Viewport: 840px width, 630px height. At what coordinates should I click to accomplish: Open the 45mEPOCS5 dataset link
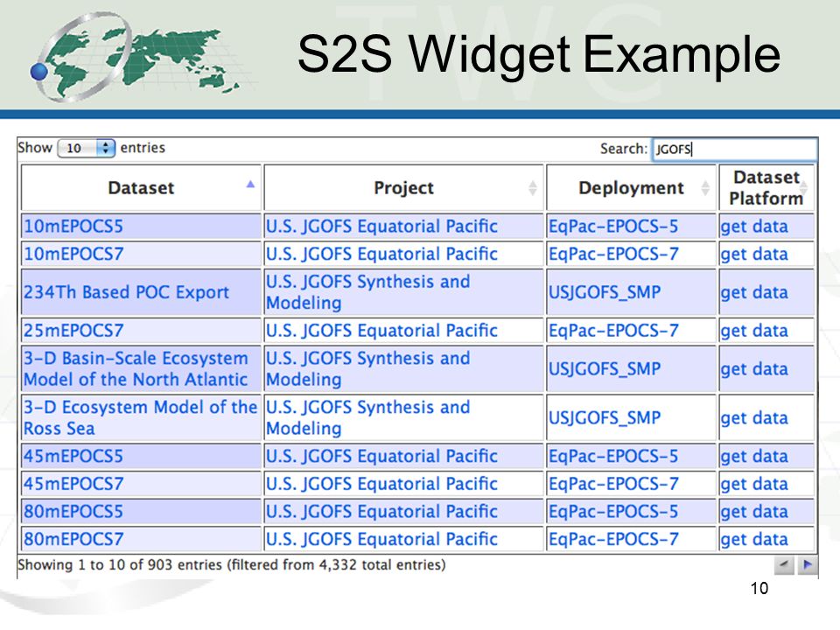(73, 456)
